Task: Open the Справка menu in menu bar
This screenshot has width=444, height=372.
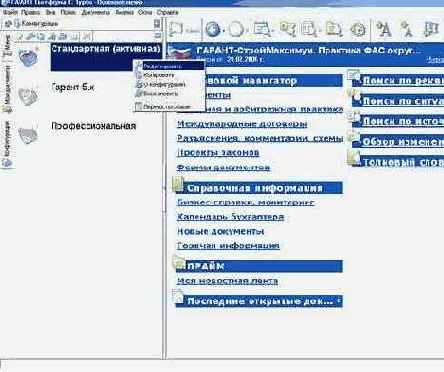Action: 167,12
